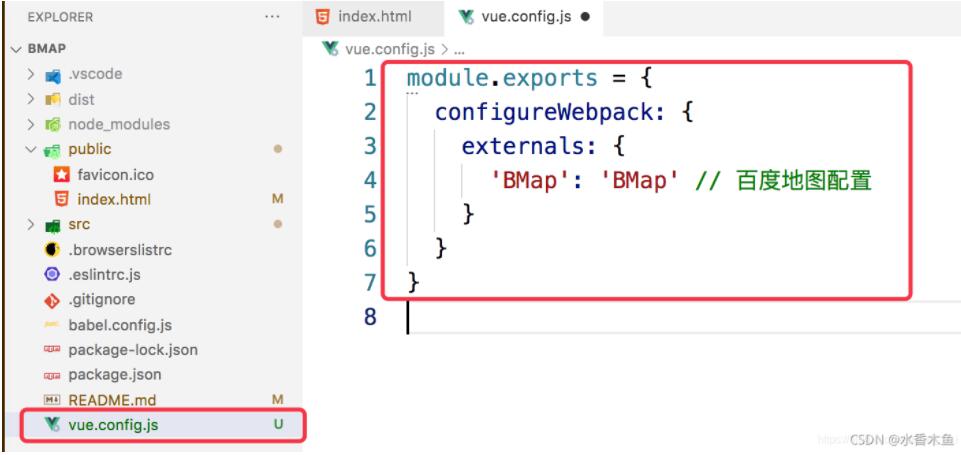The image size is (961, 455).
Task: Open package-lock.json file
Action: [x=133, y=350]
